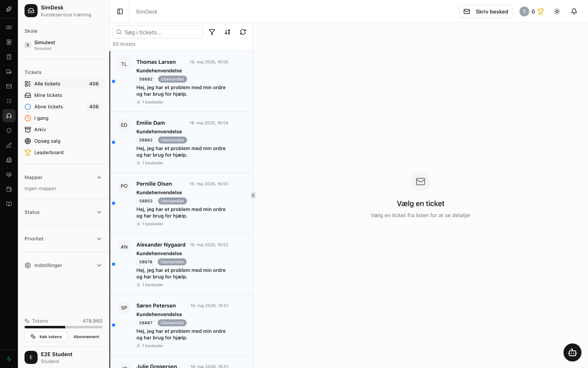
Task: Click Ubehandlet badge on ticket 58882
Action: [172, 79]
